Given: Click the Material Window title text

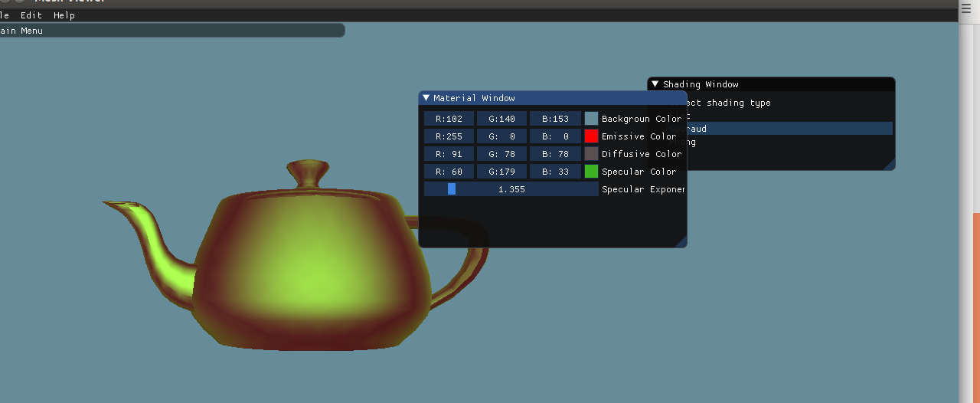Looking at the screenshot, I should coord(474,98).
